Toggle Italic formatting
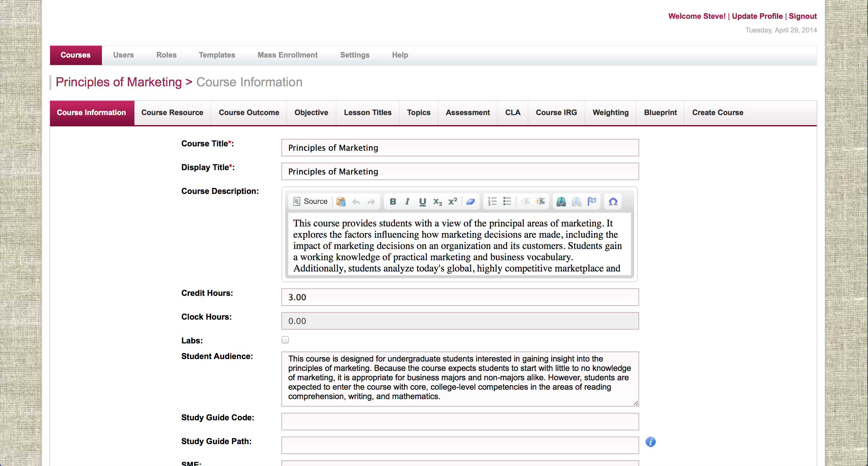The height and width of the screenshot is (466, 868). [x=407, y=201]
